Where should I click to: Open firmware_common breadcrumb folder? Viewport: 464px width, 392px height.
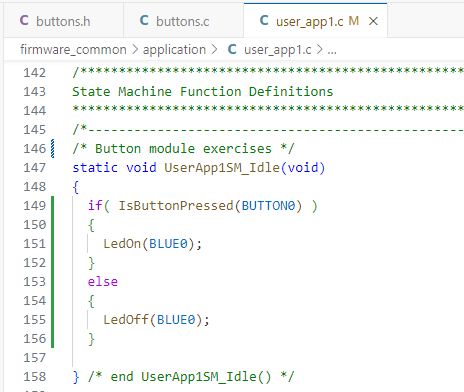tap(73, 50)
